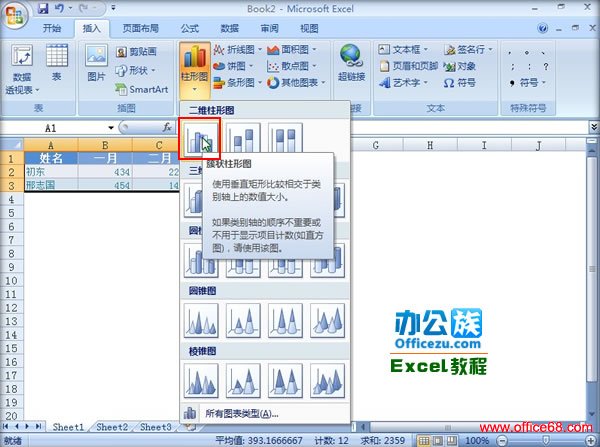The width and height of the screenshot is (600, 447).
Task: Open the special 符号 symbol dropdown button
Action: click(527, 83)
